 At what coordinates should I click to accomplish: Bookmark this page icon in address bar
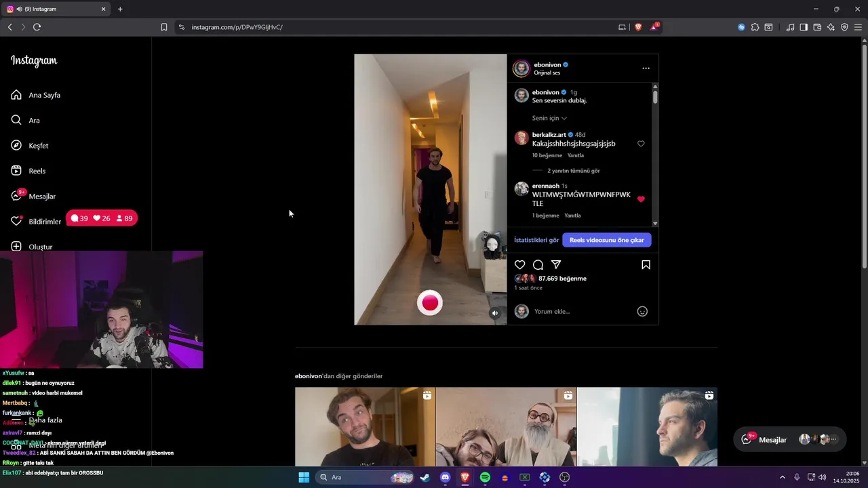pos(164,27)
